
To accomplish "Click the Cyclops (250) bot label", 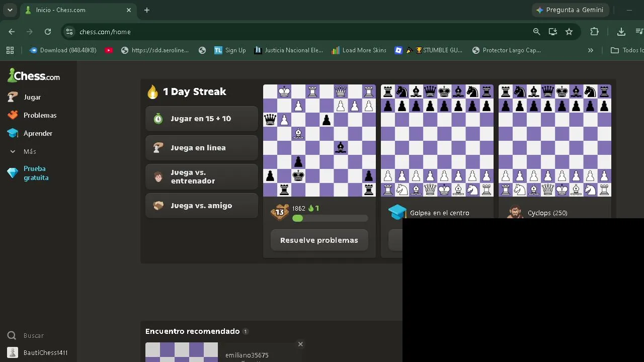I will click(547, 213).
